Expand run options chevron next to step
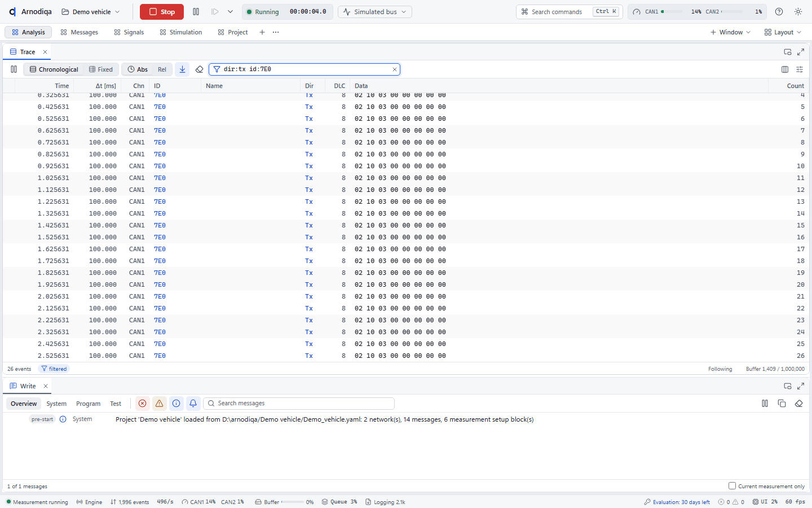The width and height of the screenshot is (812, 508). point(230,12)
